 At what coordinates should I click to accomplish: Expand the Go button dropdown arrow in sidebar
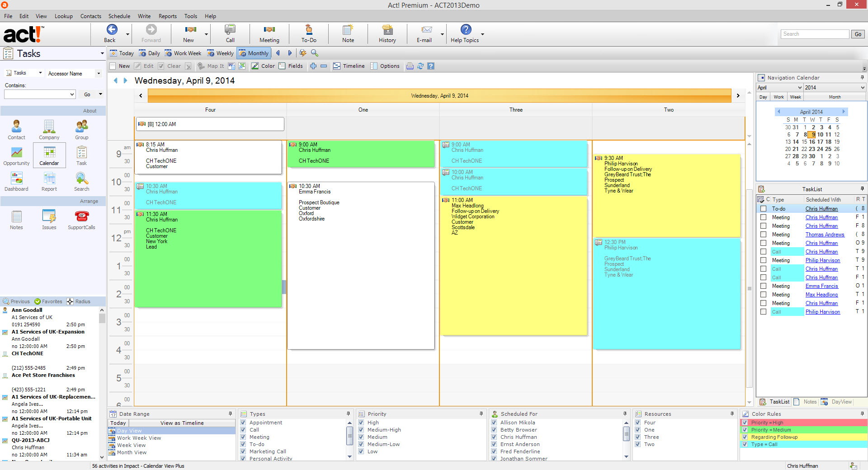click(100, 94)
